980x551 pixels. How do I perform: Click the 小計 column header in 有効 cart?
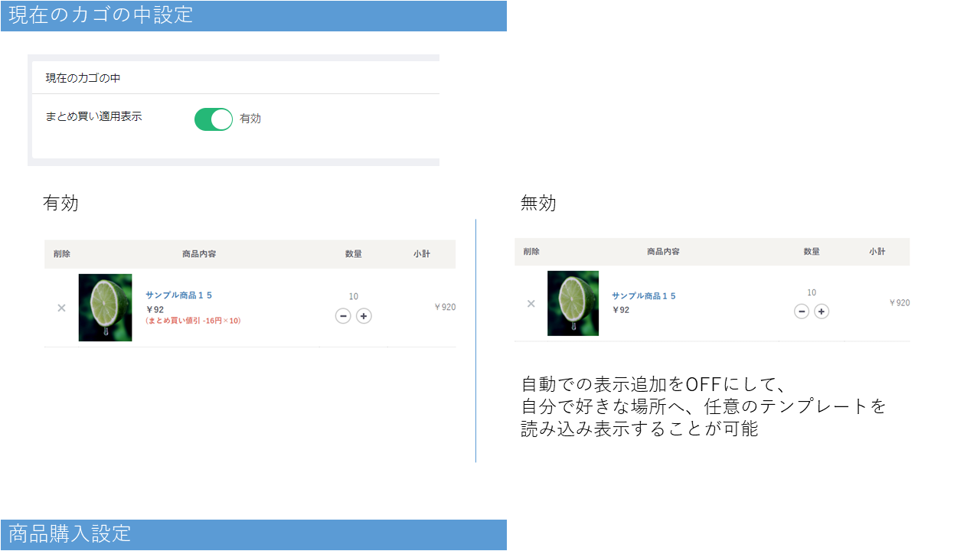(421, 254)
